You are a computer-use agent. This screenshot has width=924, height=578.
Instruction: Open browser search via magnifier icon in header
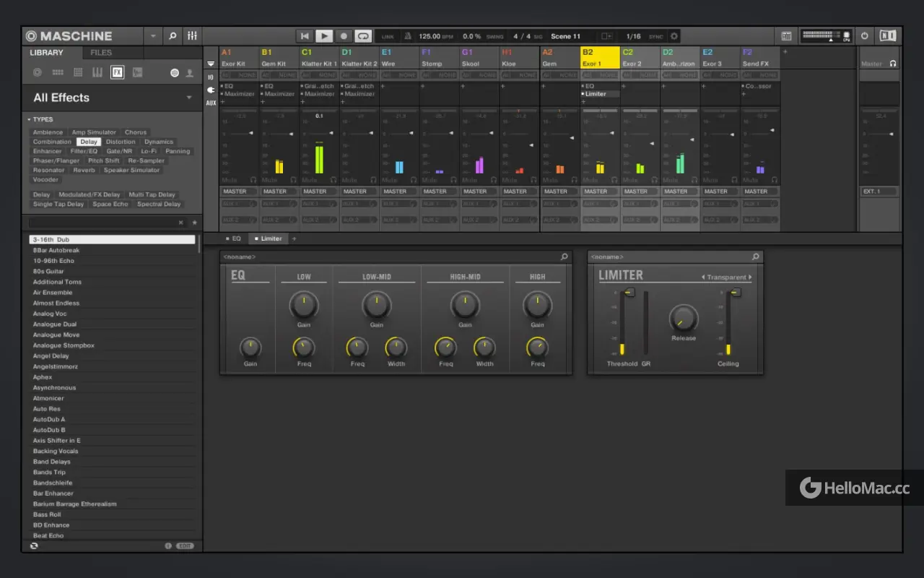coord(173,35)
